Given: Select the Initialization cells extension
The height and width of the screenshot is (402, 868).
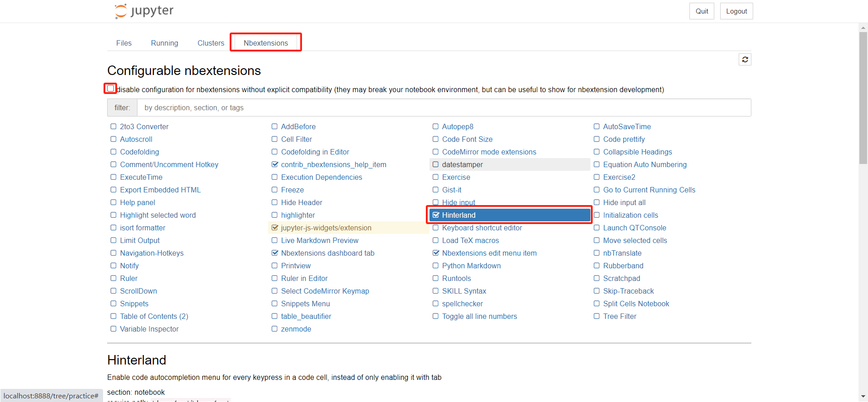Looking at the screenshot, I should (x=631, y=215).
